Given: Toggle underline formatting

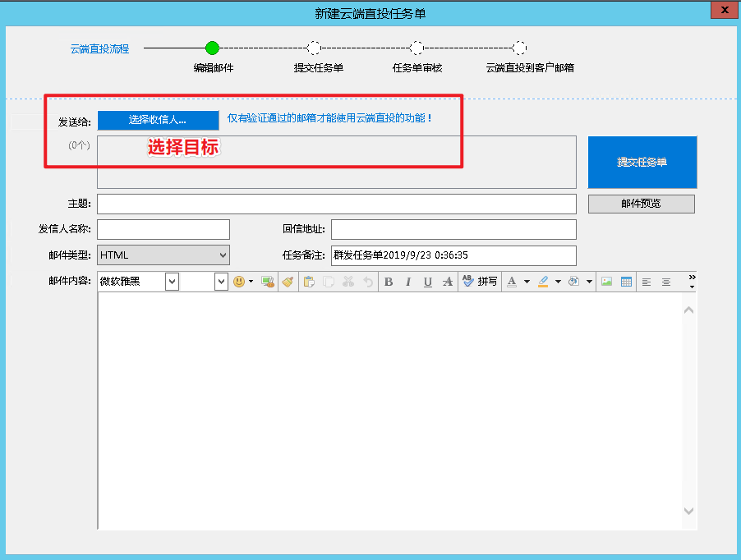Looking at the screenshot, I should pyautogui.click(x=428, y=282).
